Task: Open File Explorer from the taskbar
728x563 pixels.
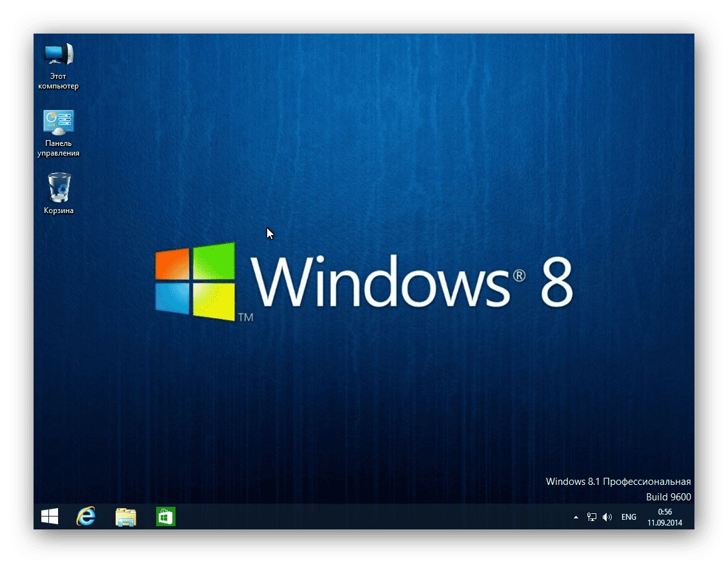Action: tap(126, 517)
